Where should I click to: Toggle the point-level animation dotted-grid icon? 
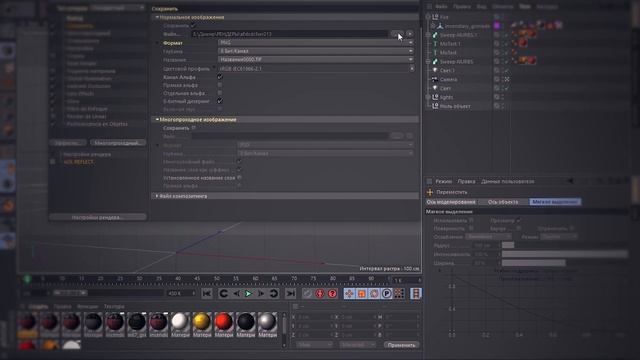pos(399,293)
